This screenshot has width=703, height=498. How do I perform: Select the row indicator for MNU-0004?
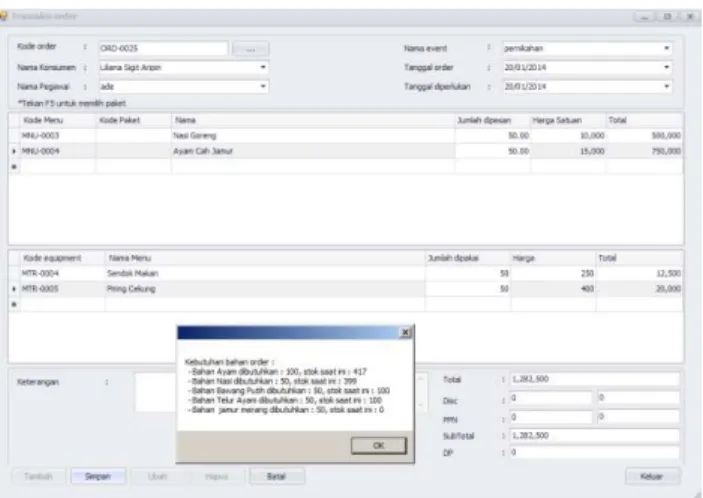pyautogui.click(x=14, y=151)
